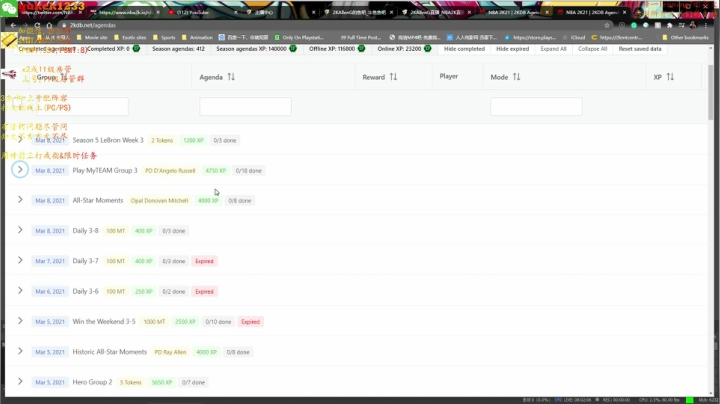This screenshot has height=404, width=720.
Task: Bookmark this page with star icon
Action: pos(607,25)
